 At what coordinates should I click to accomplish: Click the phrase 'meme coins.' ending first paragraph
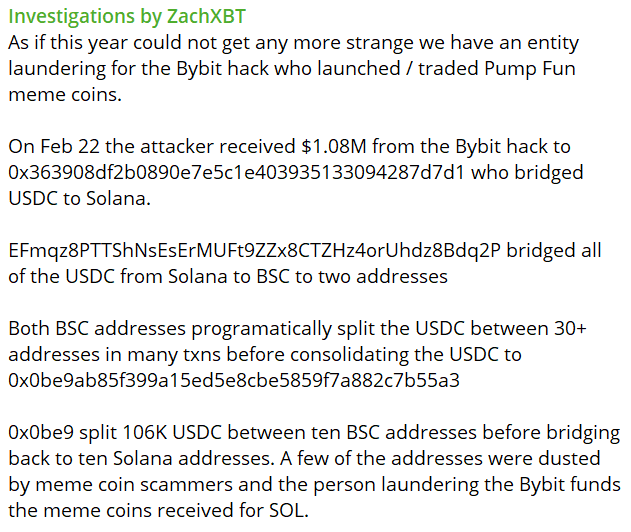pyautogui.click(x=65, y=95)
